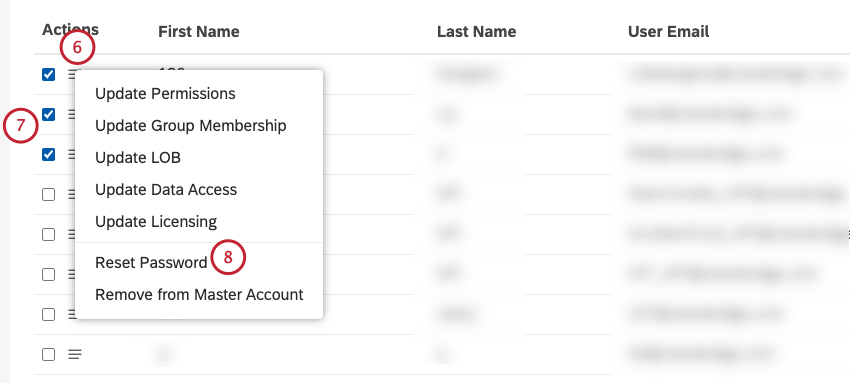Choose Update Group Membership option

(191, 126)
